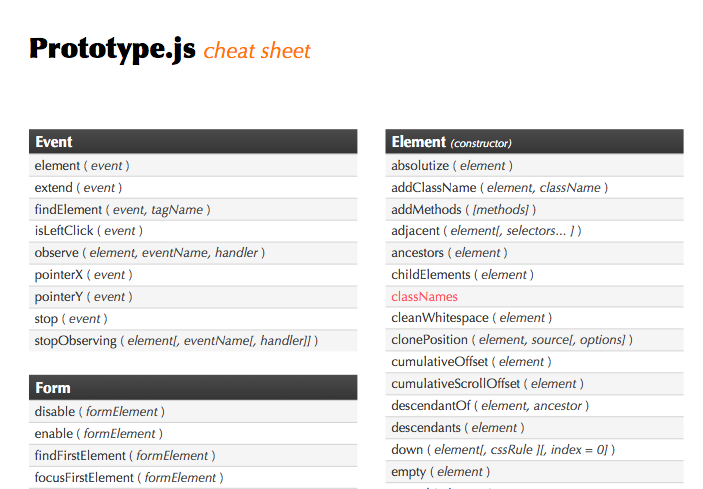
Task: Click the pointerX ( event ) row
Action: [193, 275]
